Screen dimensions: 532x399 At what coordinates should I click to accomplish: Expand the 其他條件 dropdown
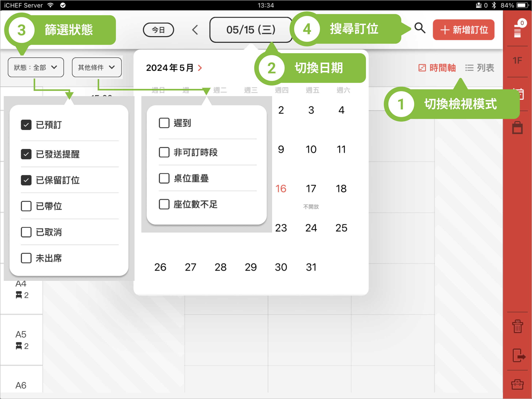point(97,67)
